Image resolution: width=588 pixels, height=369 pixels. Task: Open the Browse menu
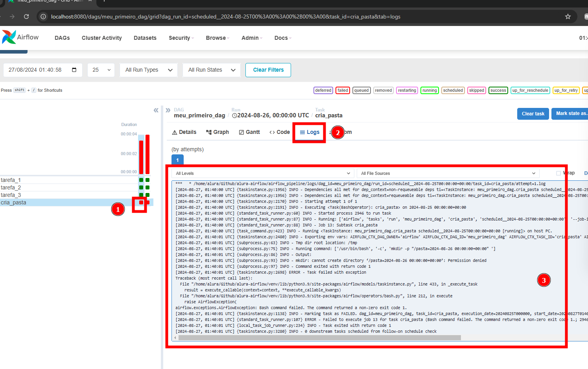point(218,38)
